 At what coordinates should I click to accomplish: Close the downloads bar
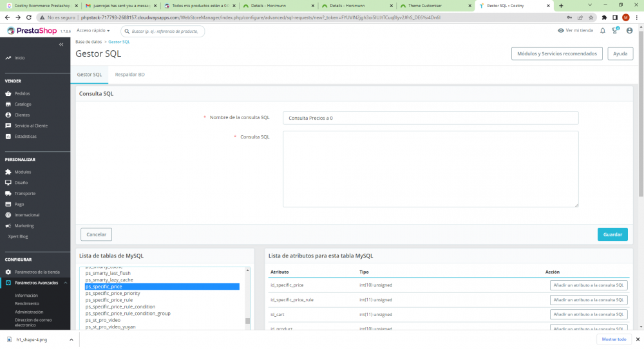[x=638, y=339]
